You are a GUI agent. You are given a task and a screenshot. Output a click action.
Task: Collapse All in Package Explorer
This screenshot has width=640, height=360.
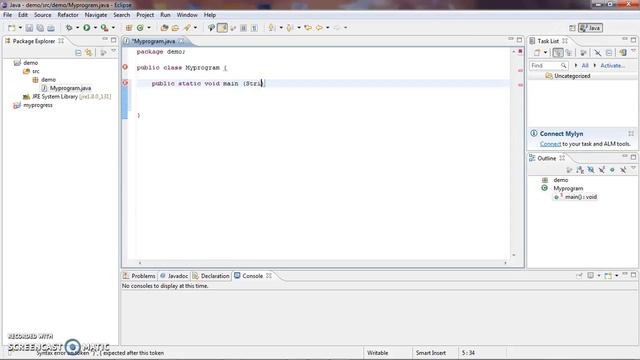tap(78, 53)
